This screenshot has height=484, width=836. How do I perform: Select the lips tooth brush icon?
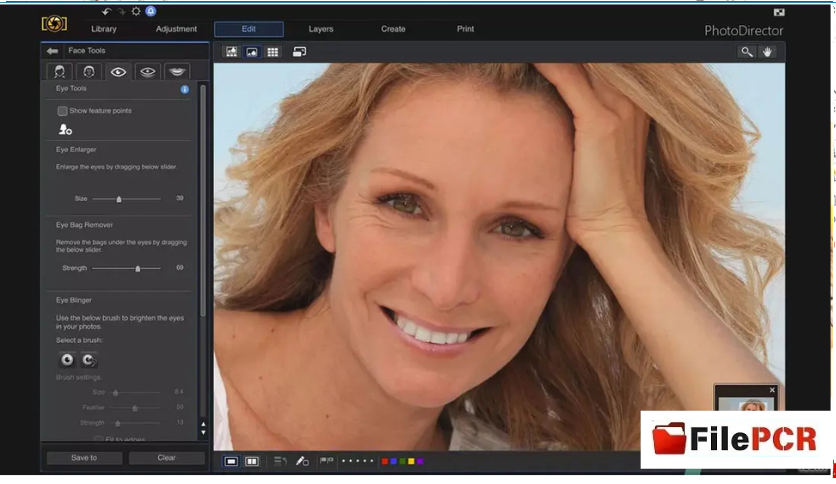(x=177, y=71)
